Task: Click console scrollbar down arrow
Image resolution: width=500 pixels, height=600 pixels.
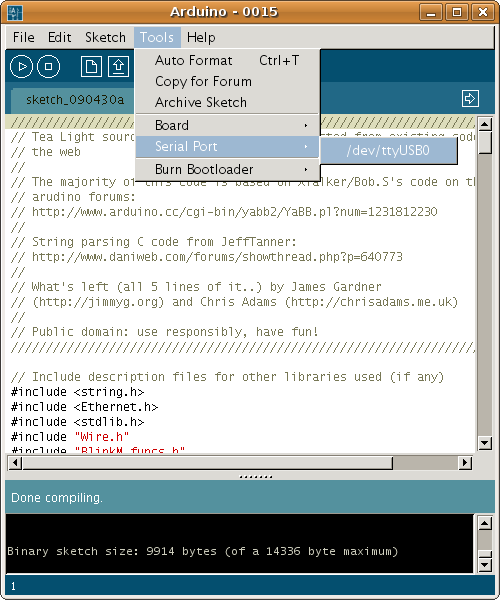Action: pyautogui.click(x=485, y=564)
